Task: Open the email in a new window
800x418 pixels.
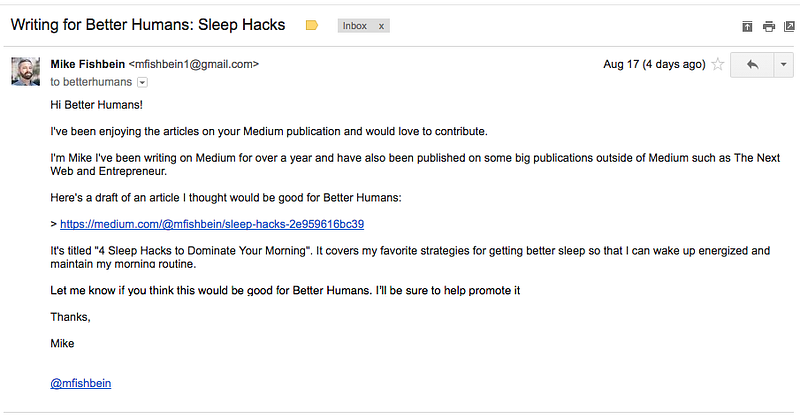Action: coord(789,26)
